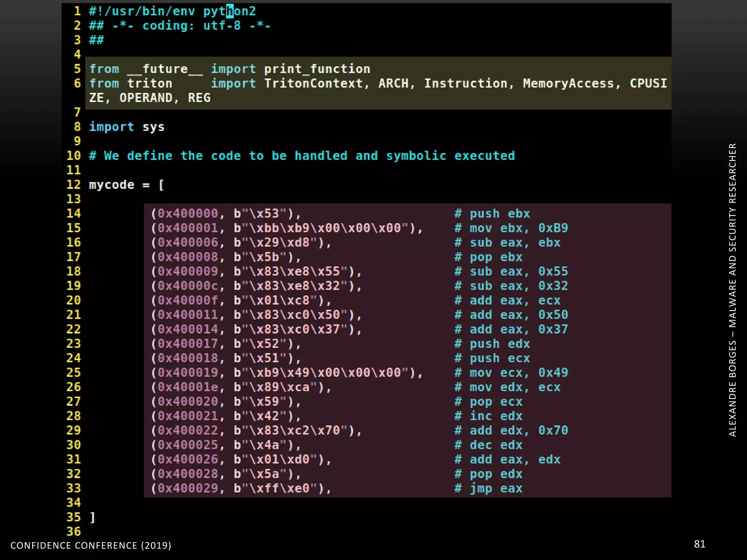Click line number 12 in gutter
747x560 pixels.
coord(73,185)
